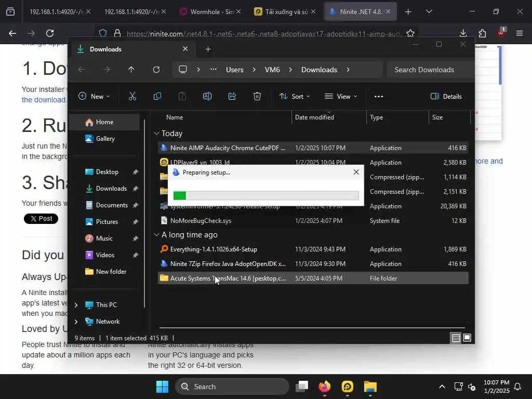Image resolution: width=532 pixels, height=399 pixels.
Task: Open Videos in Quick access
Action: point(105,255)
